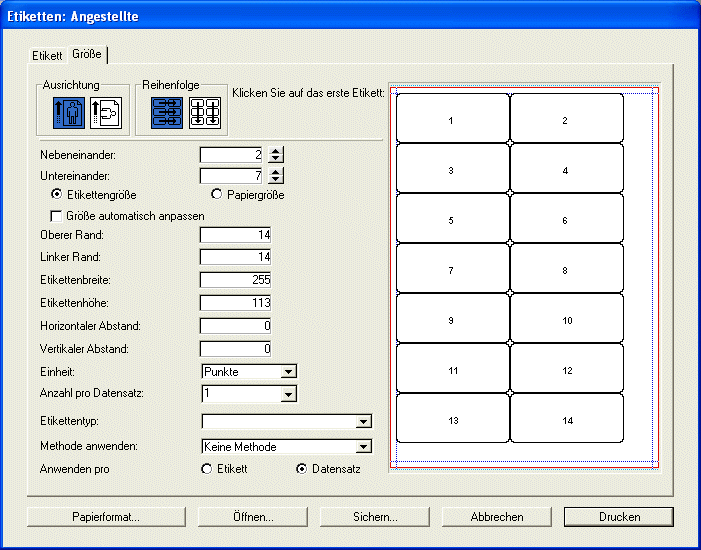
Task: Click the Nebeneinander spinner arrows
Action: click(277, 155)
